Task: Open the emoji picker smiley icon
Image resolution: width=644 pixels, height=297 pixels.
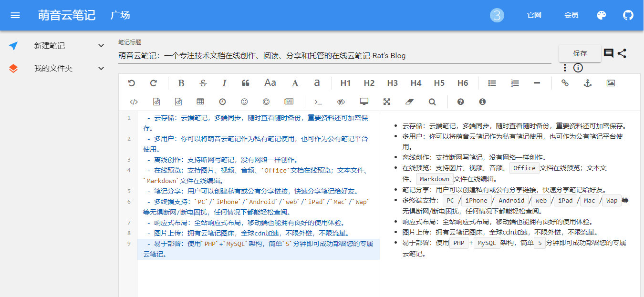Action: (244, 102)
